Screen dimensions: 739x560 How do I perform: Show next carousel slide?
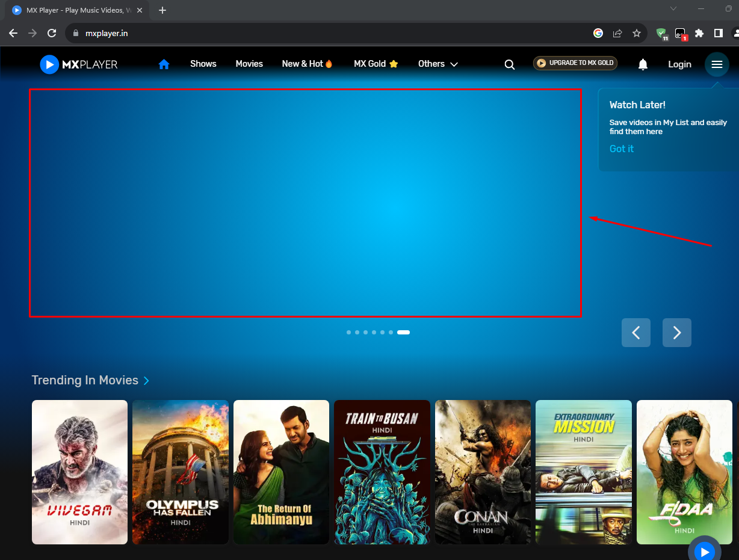676,333
